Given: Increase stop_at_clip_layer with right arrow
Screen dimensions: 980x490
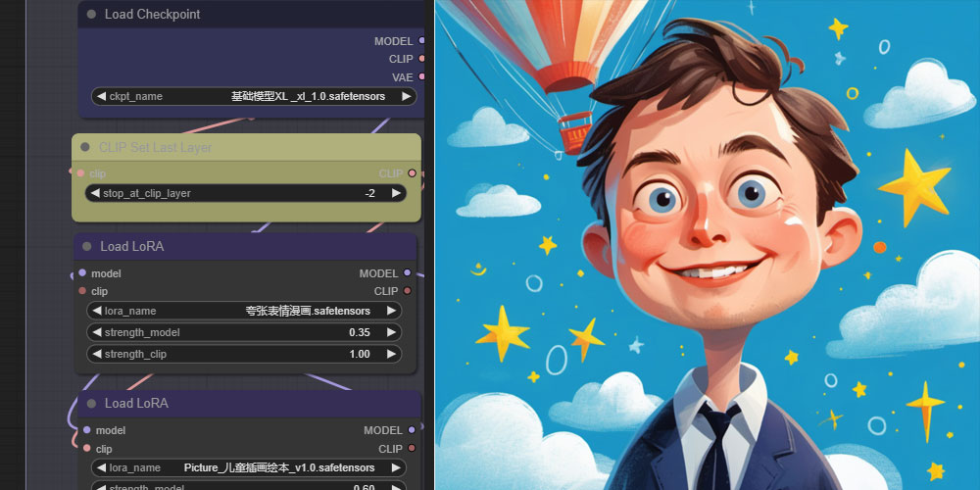Looking at the screenshot, I should (x=396, y=193).
